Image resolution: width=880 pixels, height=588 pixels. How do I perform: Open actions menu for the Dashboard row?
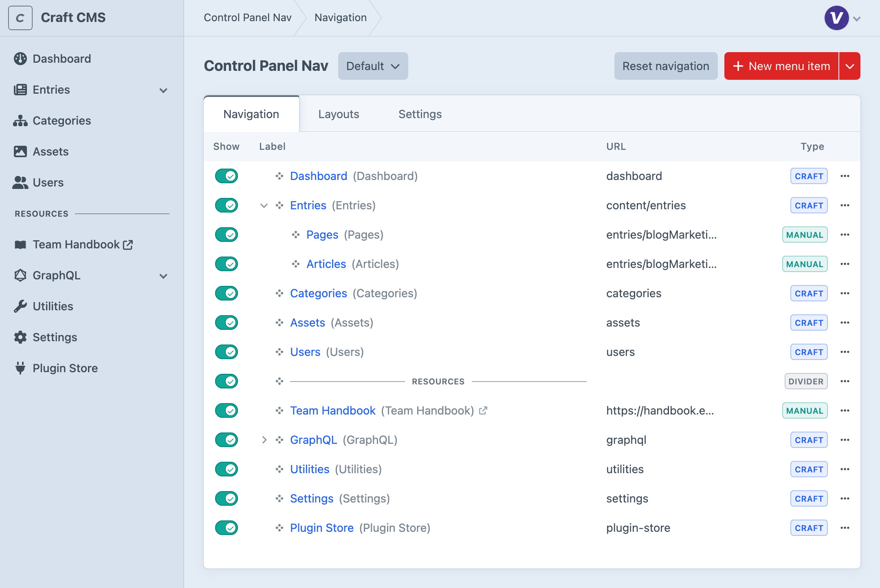pos(845,176)
